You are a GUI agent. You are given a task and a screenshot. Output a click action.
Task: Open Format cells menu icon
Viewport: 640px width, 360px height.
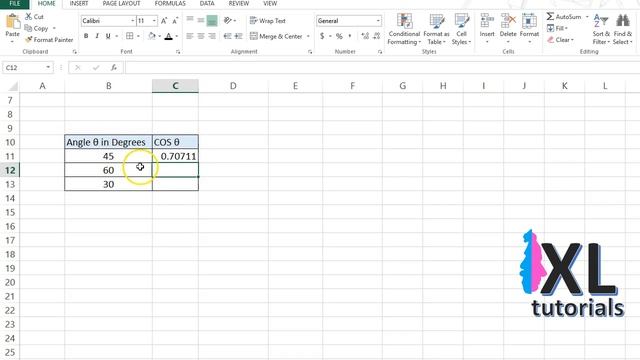coord(529,21)
